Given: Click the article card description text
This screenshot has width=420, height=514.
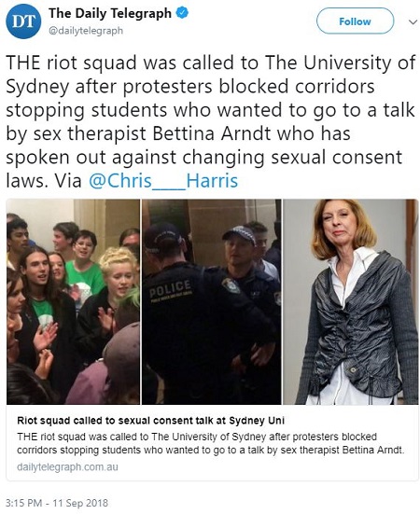Looking at the screenshot, I should (211, 443).
